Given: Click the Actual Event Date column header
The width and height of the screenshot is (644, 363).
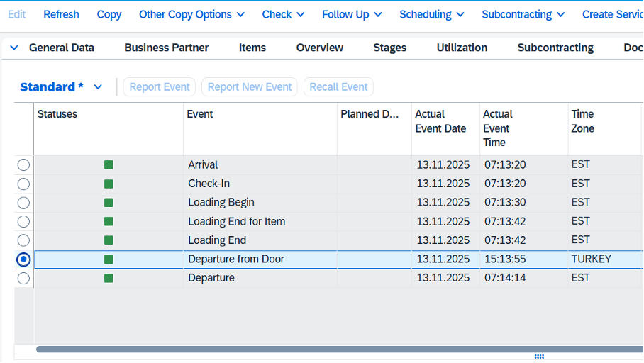Looking at the screenshot, I should pyautogui.click(x=440, y=121).
